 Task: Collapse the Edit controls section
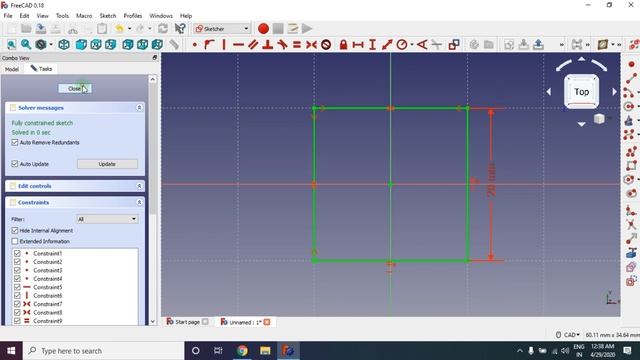[139, 186]
